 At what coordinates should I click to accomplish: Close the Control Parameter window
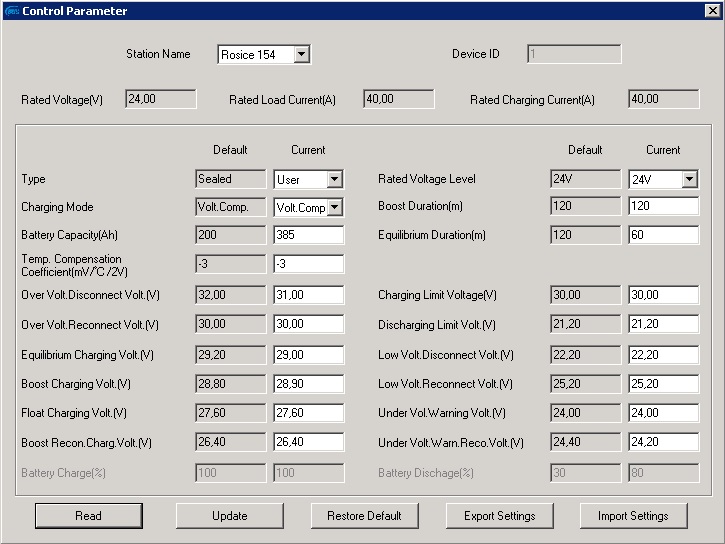point(712,11)
